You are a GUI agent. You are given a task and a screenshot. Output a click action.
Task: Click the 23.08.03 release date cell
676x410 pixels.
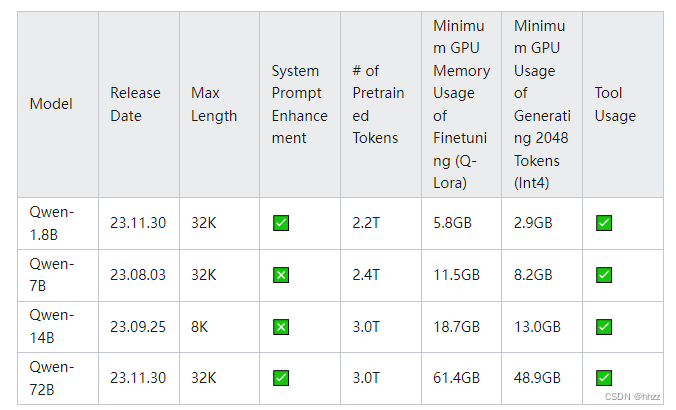tap(138, 275)
